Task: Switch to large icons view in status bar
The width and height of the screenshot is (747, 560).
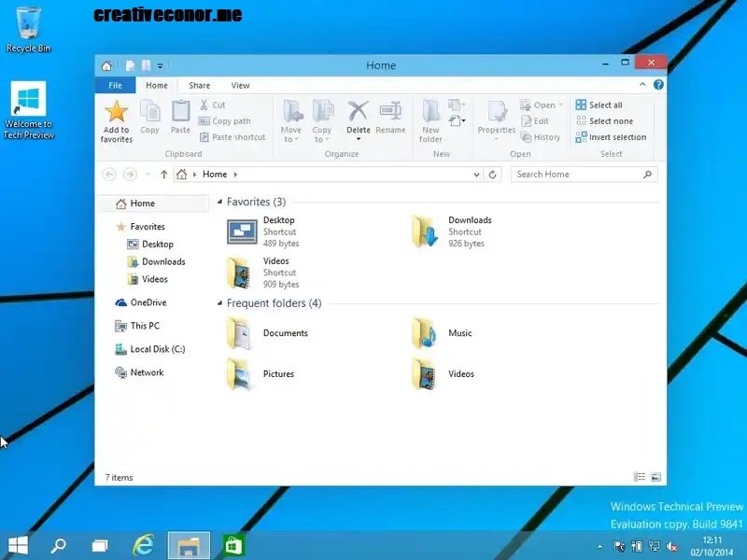Action: pos(656,477)
